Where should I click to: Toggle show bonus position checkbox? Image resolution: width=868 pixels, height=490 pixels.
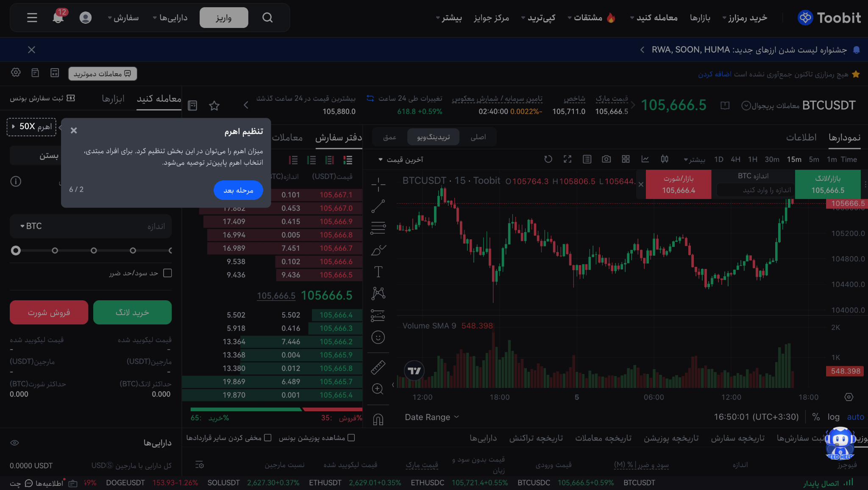[351, 438]
